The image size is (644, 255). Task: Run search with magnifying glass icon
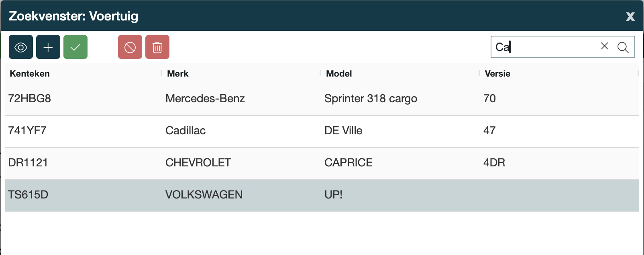(623, 47)
